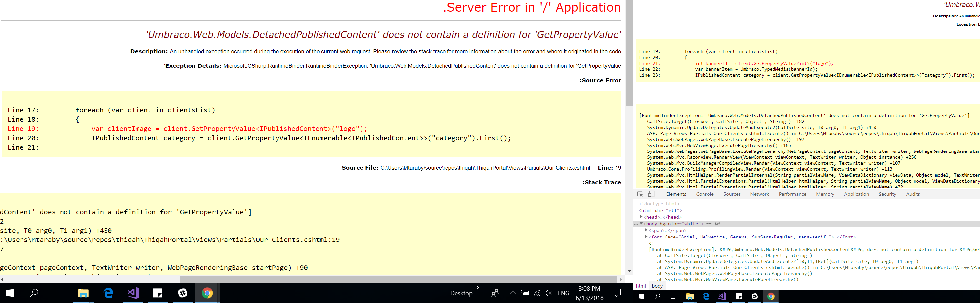Open the Performance tab in DevTools

pyautogui.click(x=792, y=194)
